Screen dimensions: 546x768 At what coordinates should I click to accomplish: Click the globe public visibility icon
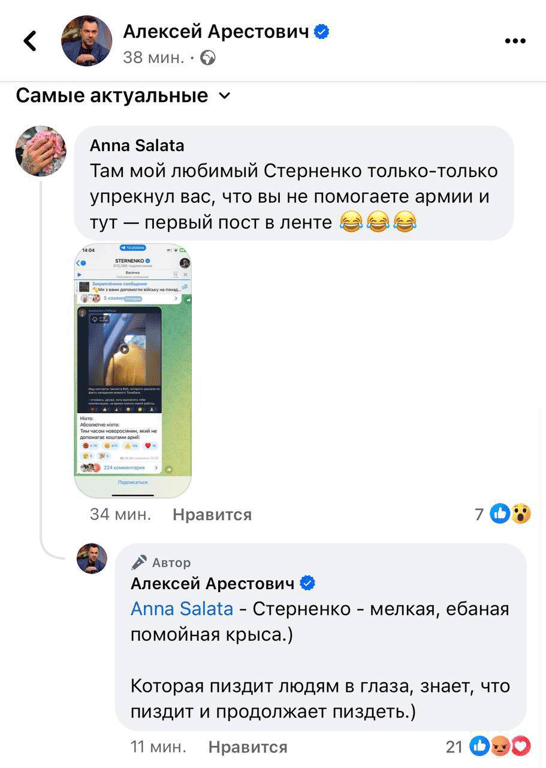[x=208, y=58]
